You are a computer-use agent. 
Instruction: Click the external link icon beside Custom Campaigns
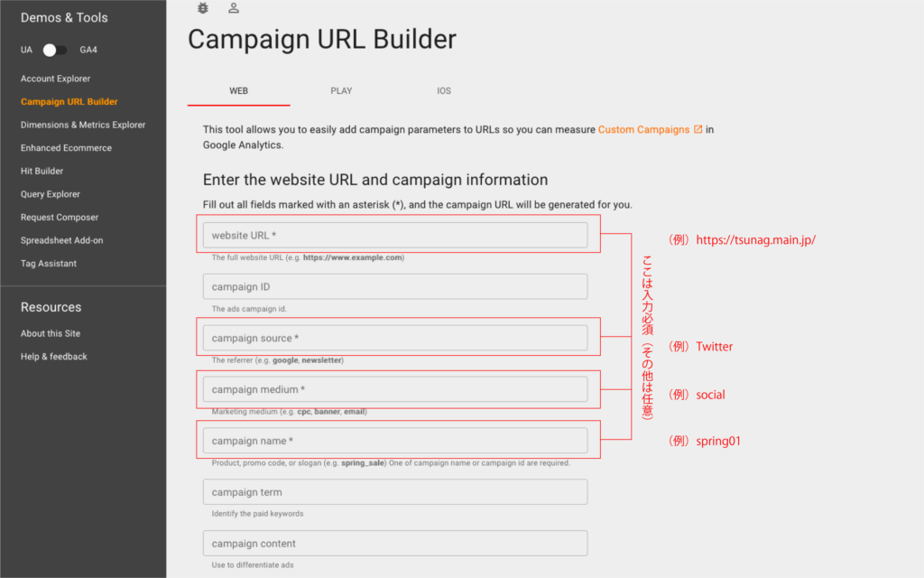pyautogui.click(x=698, y=130)
